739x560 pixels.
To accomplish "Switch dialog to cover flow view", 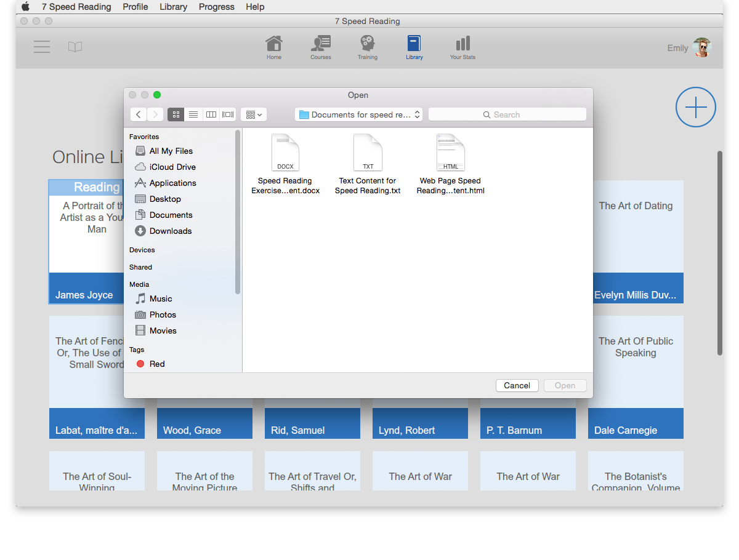I will pyautogui.click(x=228, y=114).
